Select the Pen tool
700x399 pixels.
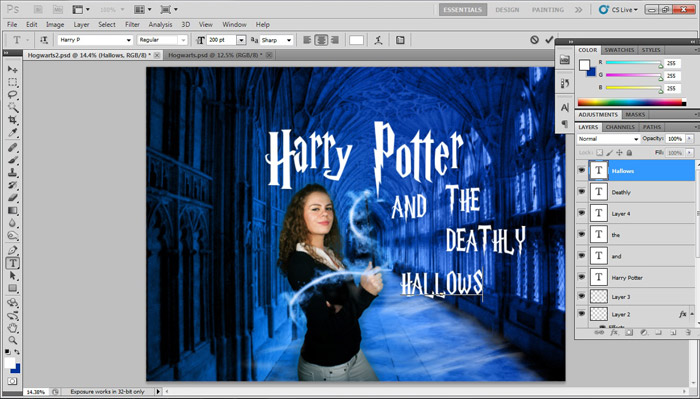click(12, 250)
